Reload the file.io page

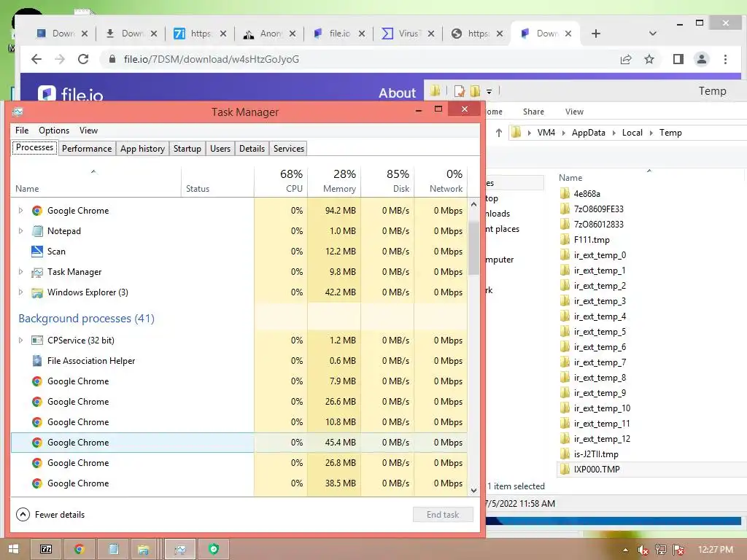tap(83, 59)
